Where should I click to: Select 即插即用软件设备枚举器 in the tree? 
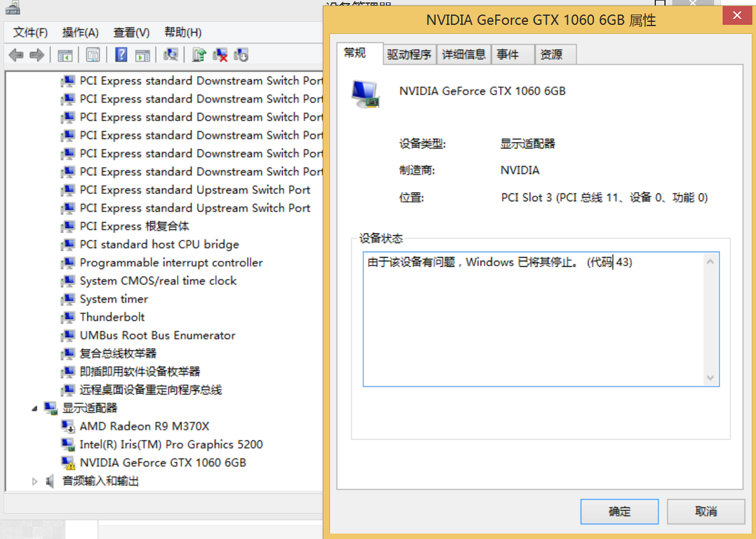click(140, 372)
